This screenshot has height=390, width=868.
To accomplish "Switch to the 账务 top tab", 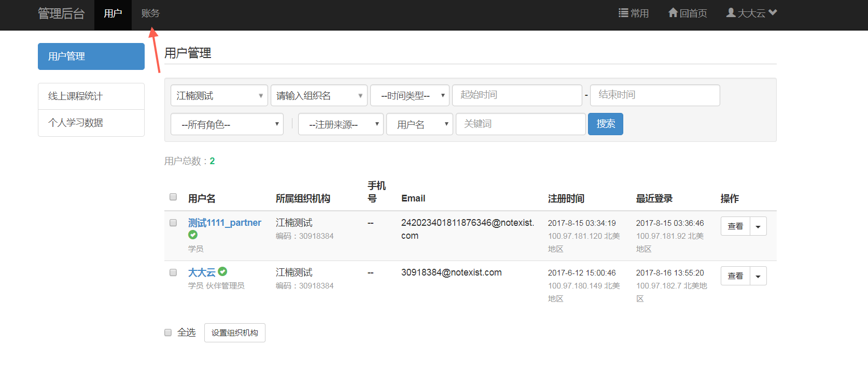I will (150, 14).
